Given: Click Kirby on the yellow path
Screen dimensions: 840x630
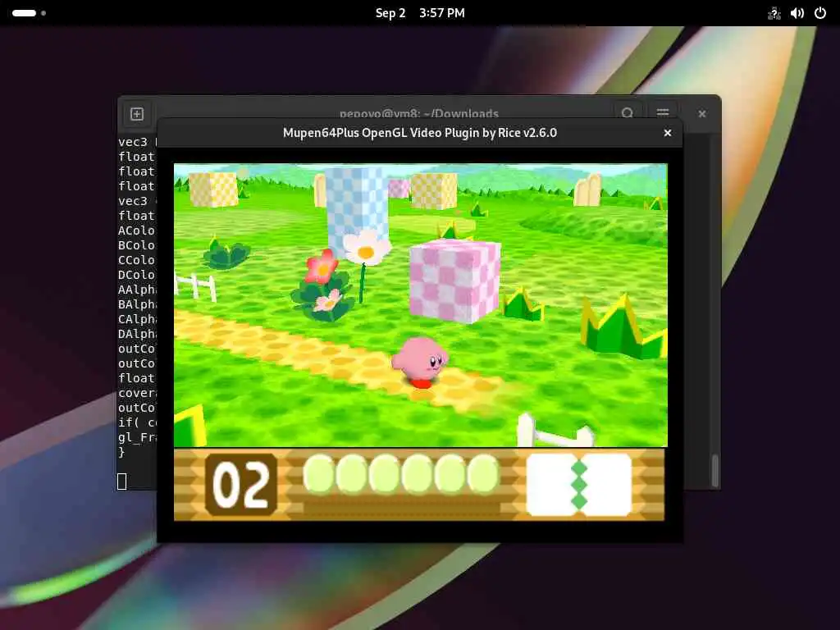Looking at the screenshot, I should click(420, 362).
